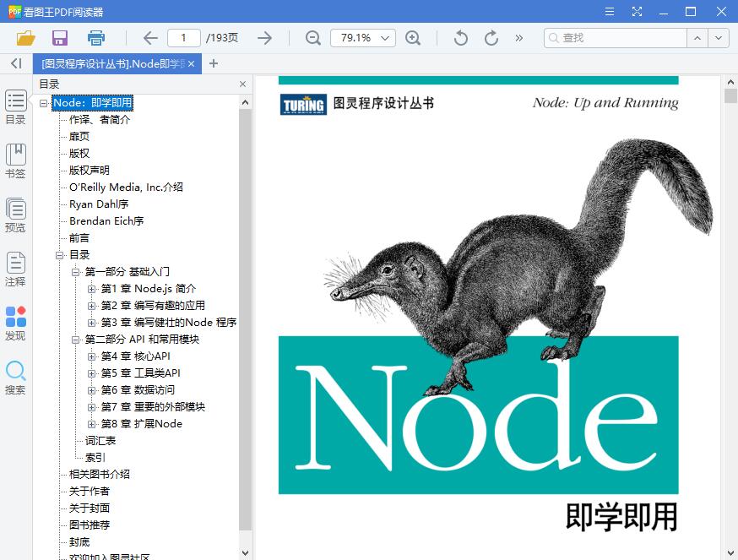Jump to Ryan Dahl序

(99, 204)
